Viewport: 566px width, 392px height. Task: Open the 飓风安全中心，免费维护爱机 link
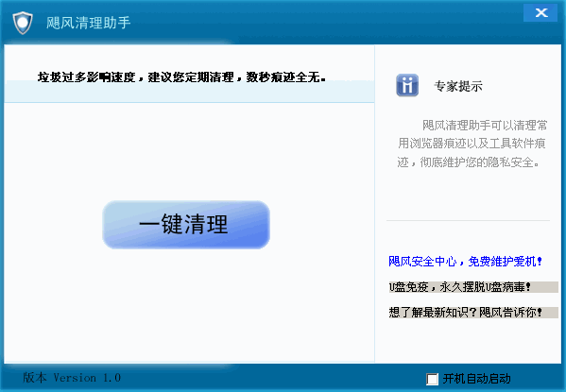coord(465,261)
